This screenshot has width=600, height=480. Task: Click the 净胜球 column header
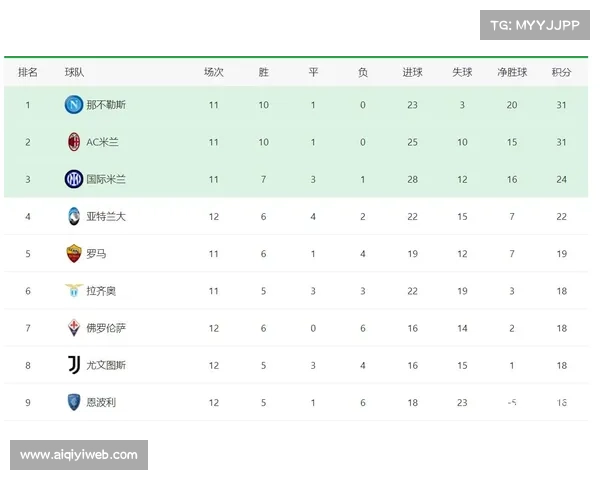pos(512,73)
